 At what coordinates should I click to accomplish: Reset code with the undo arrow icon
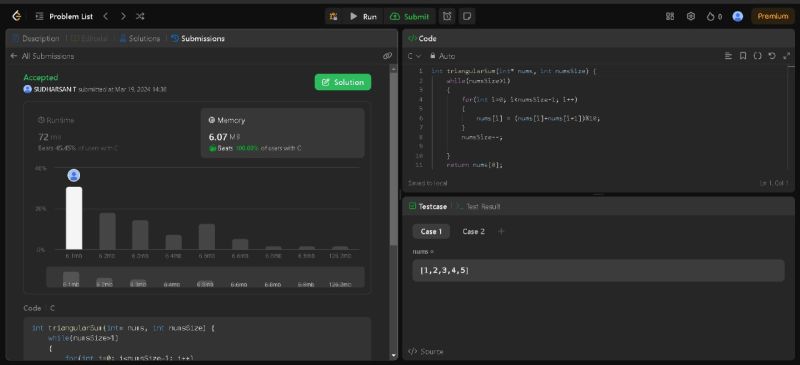pos(772,56)
